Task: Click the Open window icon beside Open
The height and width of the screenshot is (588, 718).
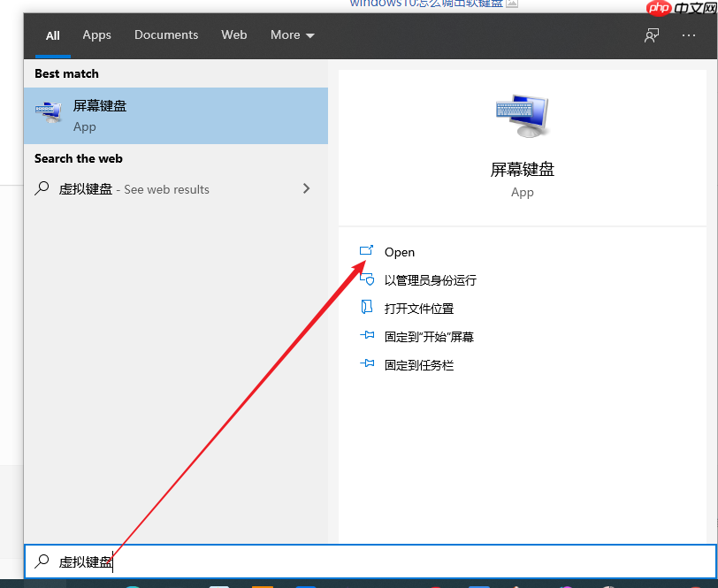Action: (367, 252)
